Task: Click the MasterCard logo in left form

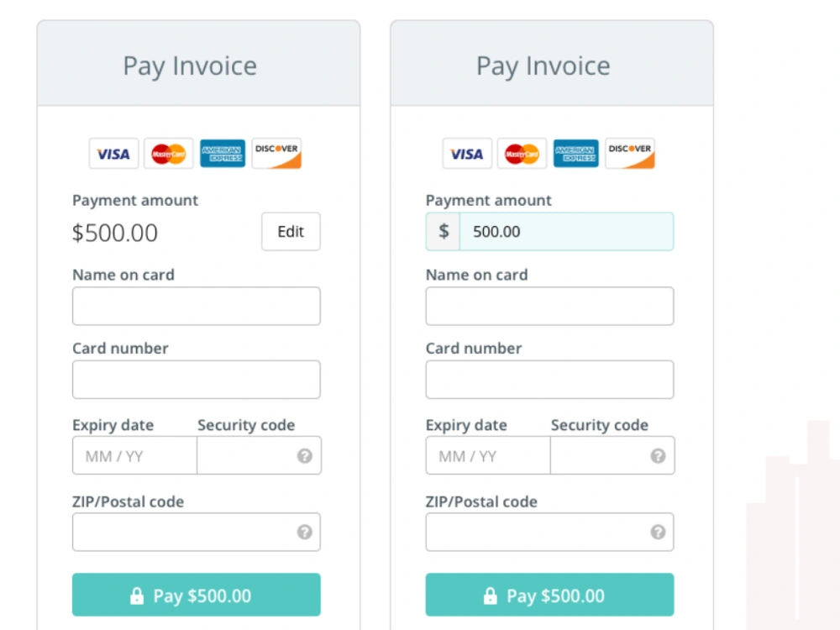Action: click(x=168, y=154)
